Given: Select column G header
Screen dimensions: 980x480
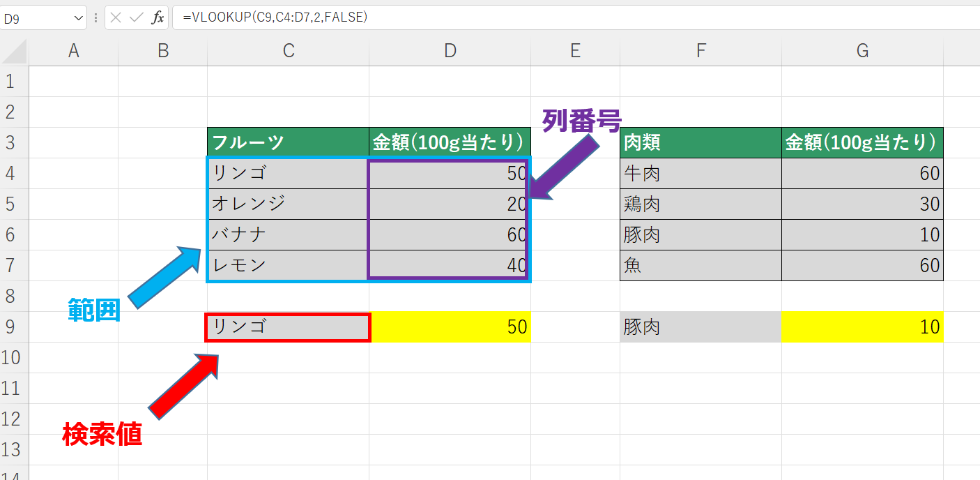Looking at the screenshot, I should [x=862, y=51].
